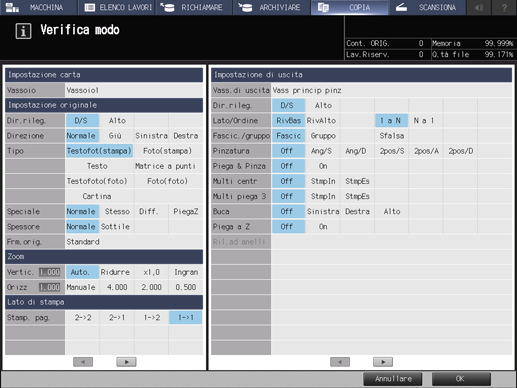
Task: Select Cartina original type
Action: pyautogui.click(x=99, y=196)
